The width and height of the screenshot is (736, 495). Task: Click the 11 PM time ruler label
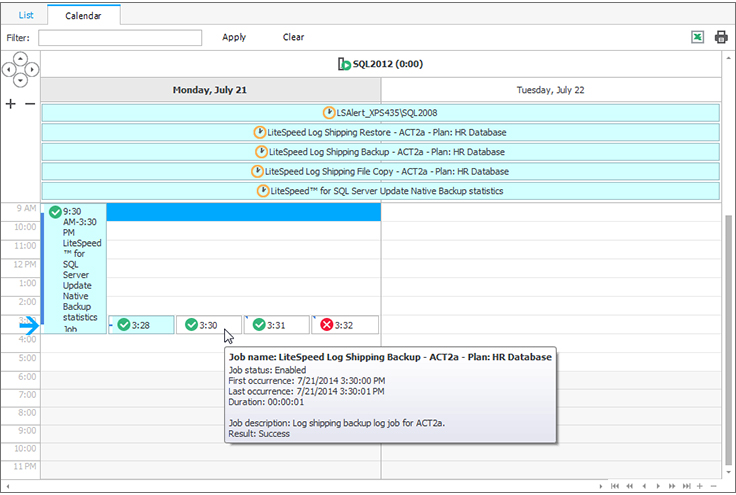(24, 466)
